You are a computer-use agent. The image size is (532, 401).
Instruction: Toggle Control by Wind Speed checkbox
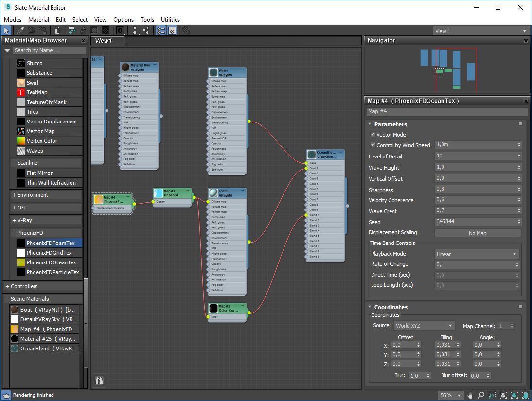pos(373,145)
